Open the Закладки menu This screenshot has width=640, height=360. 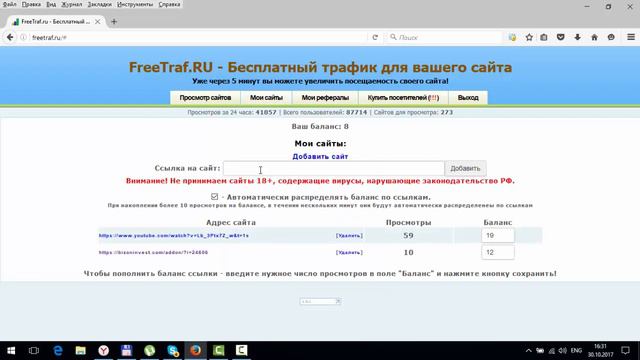coord(100,4)
